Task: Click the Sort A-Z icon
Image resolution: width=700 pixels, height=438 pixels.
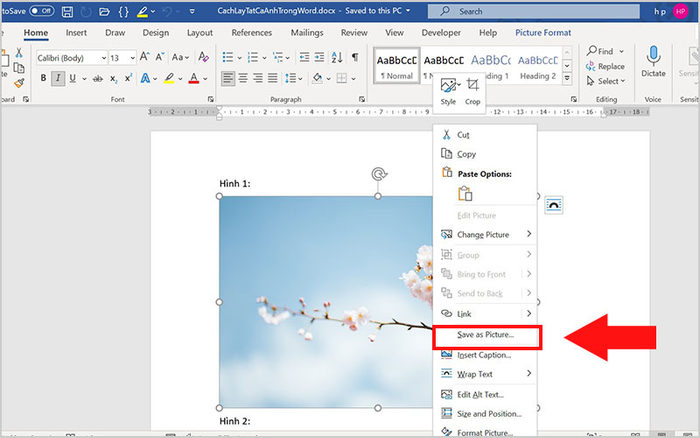Action: (337, 57)
